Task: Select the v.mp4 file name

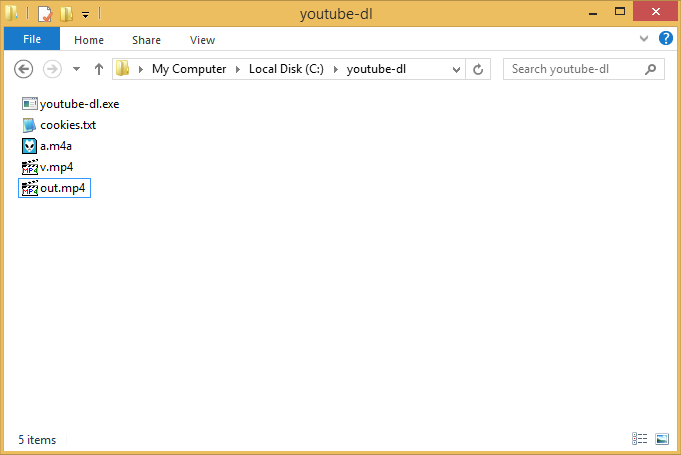Action: pos(56,167)
